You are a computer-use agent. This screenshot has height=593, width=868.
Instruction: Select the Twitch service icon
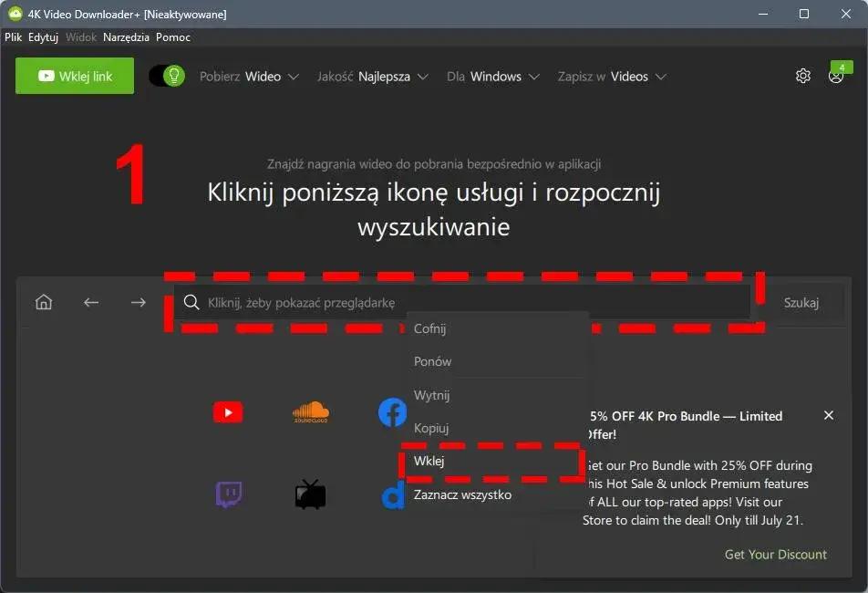(227, 495)
